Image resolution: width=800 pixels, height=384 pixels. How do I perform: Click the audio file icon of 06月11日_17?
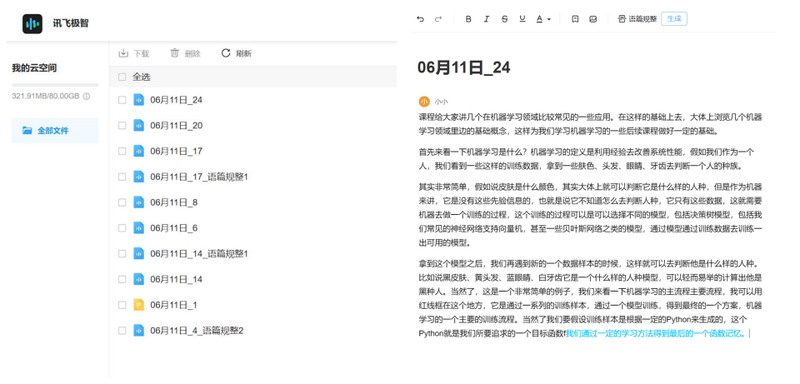pos(139,151)
